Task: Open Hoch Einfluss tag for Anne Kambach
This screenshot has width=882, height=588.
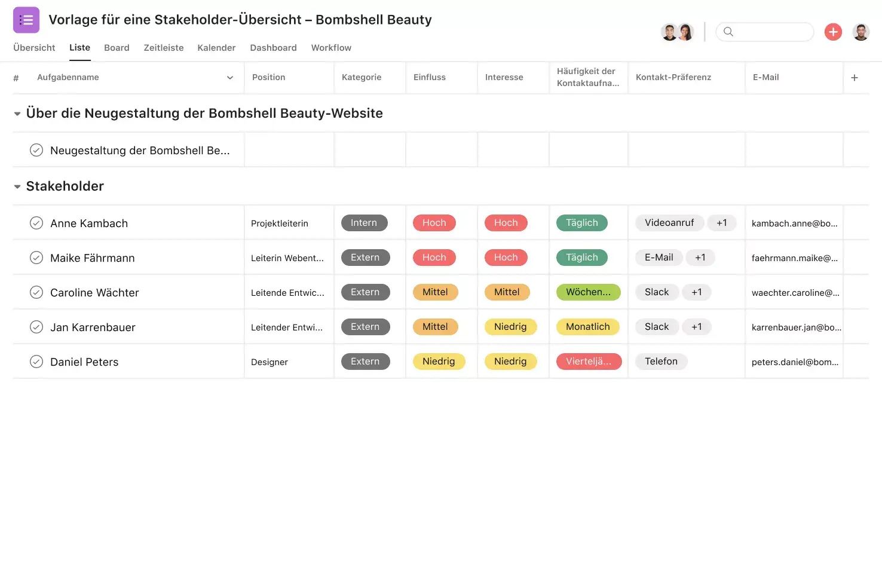Action: coord(434,223)
